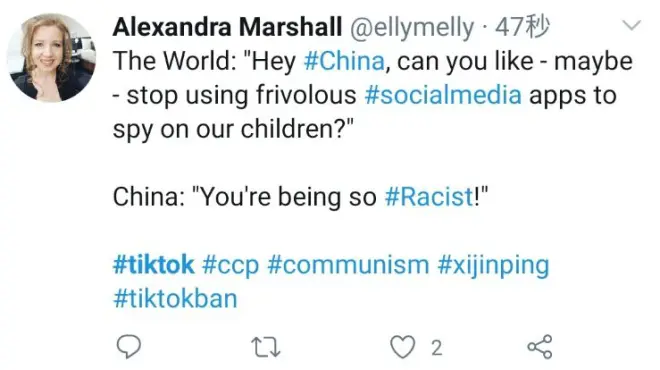Open the #tiktokban hashtag
660x370 pixels.
pyautogui.click(x=175, y=299)
